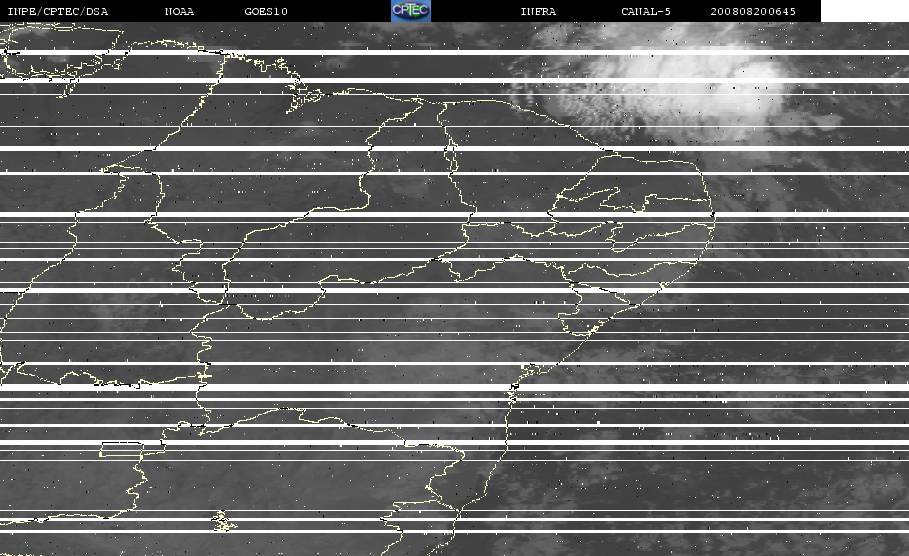Image resolution: width=909 pixels, height=556 pixels.
Task: Click the INFRA label in header
Action: click(x=539, y=12)
